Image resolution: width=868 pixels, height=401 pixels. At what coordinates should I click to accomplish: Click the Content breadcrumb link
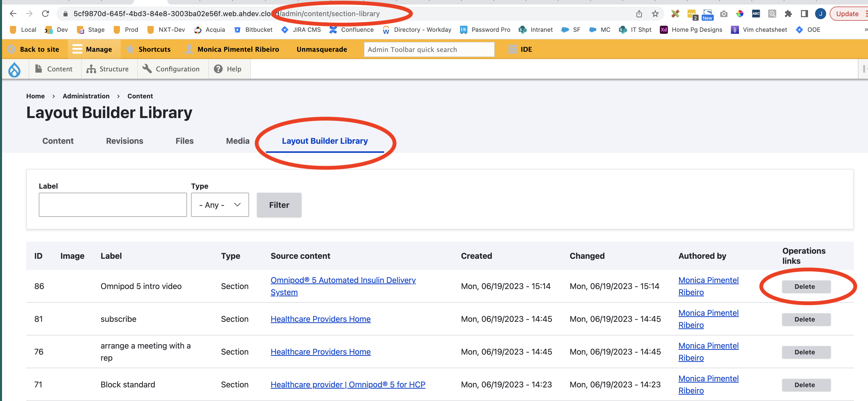pyautogui.click(x=140, y=96)
